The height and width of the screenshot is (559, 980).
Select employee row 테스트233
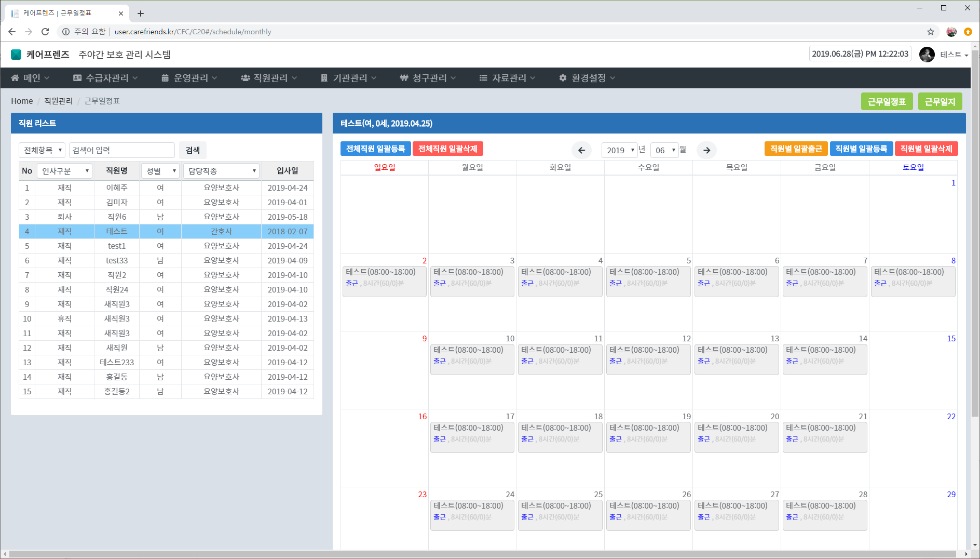tap(166, 363)
